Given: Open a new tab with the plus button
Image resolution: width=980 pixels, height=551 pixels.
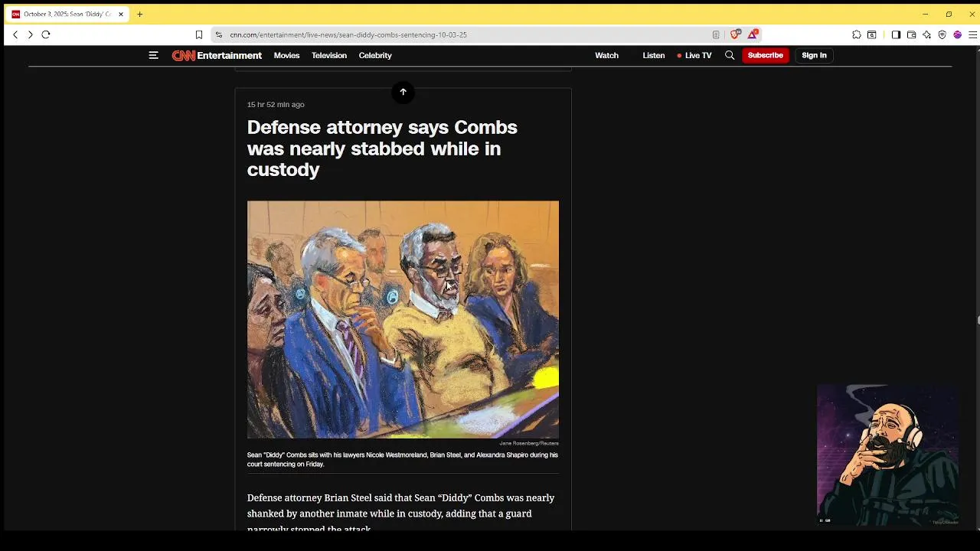Looking at the screenshot, I should [x=140, y=14].
